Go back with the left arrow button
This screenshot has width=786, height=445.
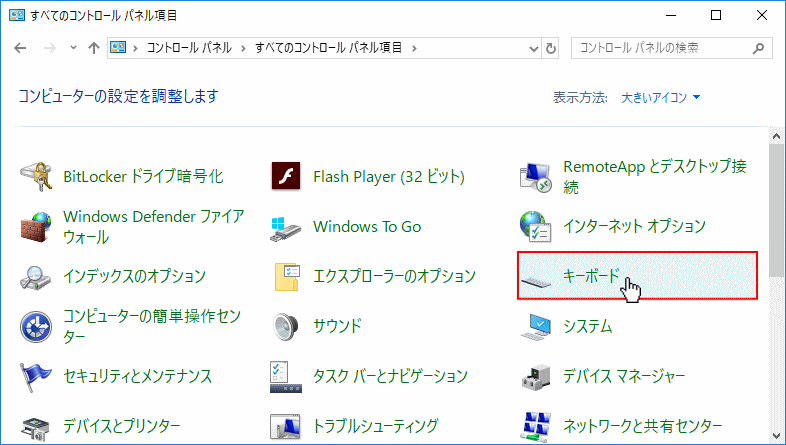tap(20, 48)
